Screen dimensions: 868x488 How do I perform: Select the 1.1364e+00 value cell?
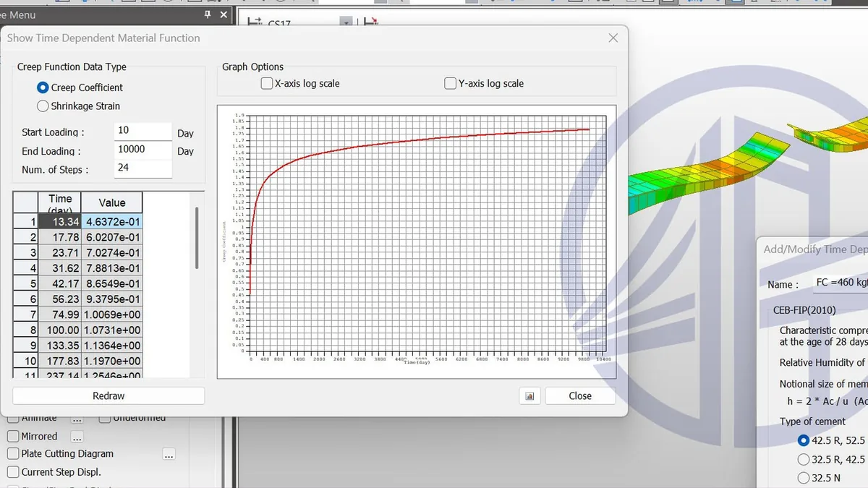point(112,346)
